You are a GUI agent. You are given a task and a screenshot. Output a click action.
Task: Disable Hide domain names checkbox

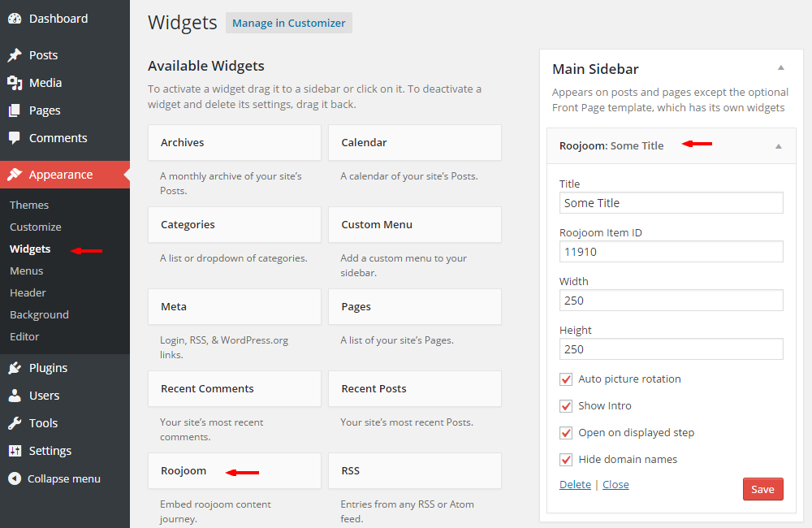coord(566,460)
